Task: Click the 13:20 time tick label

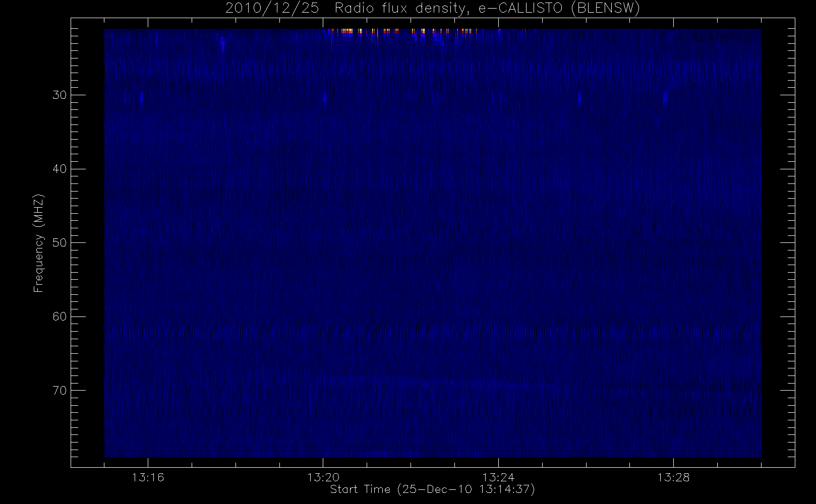Action: [x=323, y=477]
